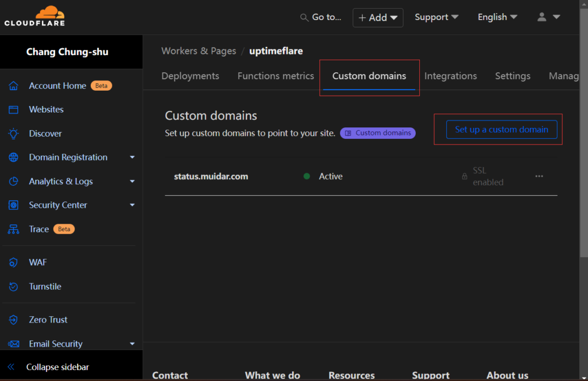Image resolution: width=588 pixels, height=381 pixels.
Task: Switch to the Settings tab
Action: click(513, 76)
